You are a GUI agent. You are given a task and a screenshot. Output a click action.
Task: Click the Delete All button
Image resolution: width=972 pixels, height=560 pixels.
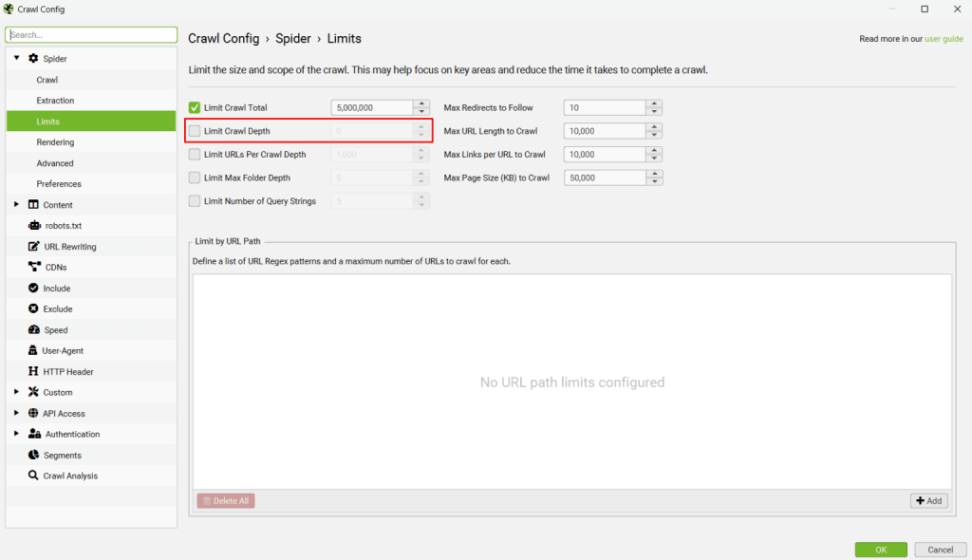click(x=226, y=500)
